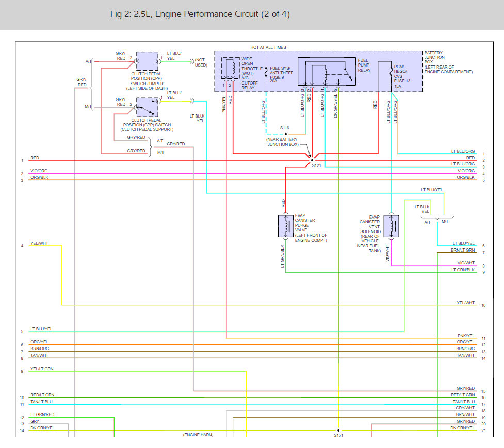This screenshot has width=504, height=448.
Task: Click the 'GRY/WHT' wire label on right
Action: pos(465,408)
